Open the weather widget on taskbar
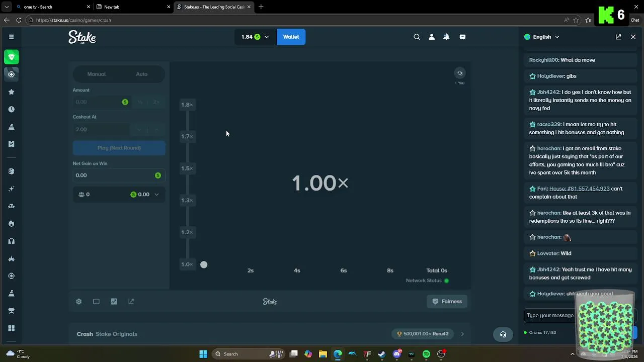644x362 pixels. tap(18, 354)
